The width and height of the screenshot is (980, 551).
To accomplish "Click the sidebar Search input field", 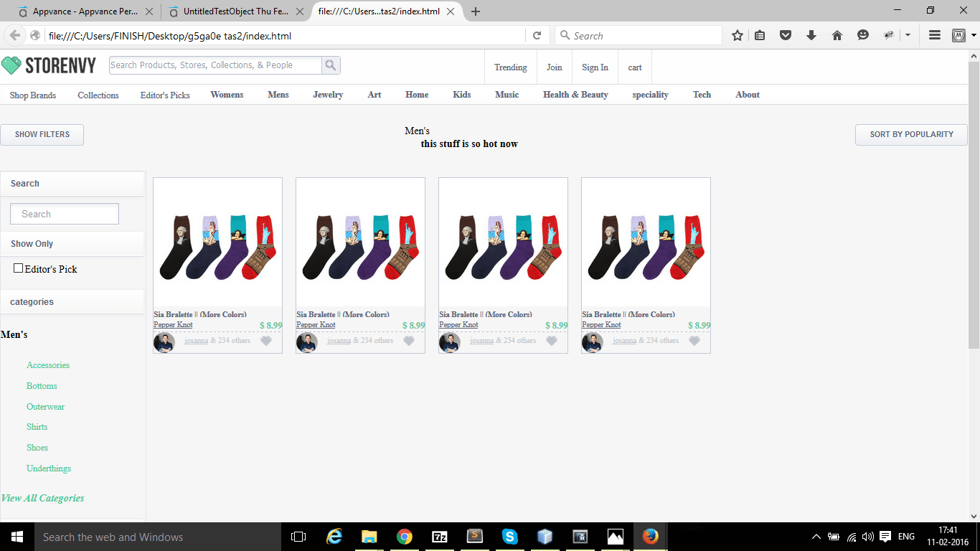I will (65, 214).
